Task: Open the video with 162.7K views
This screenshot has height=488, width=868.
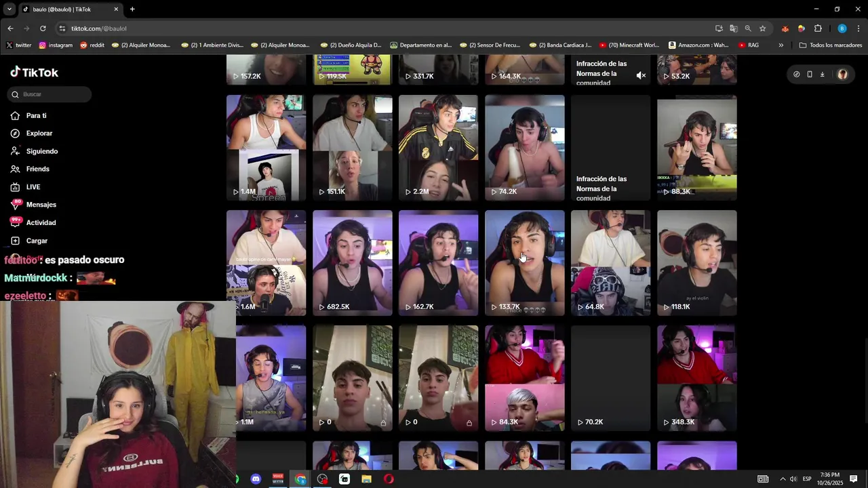Action: click(438, 263)
